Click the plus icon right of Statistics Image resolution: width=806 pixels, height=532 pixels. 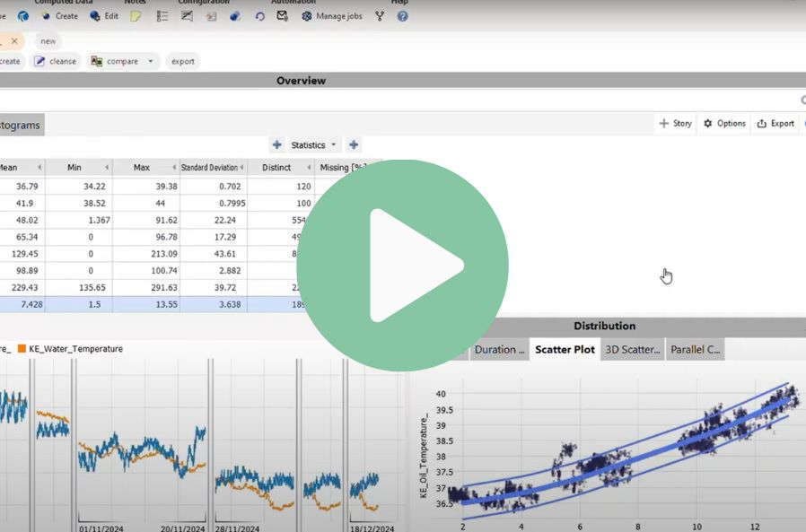[x=354, y=145]
